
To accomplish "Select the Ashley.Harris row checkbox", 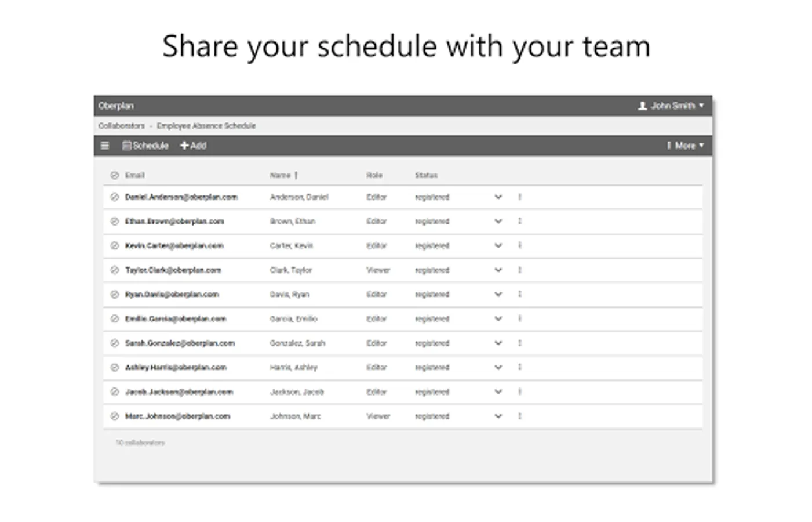I will (115, 368).
